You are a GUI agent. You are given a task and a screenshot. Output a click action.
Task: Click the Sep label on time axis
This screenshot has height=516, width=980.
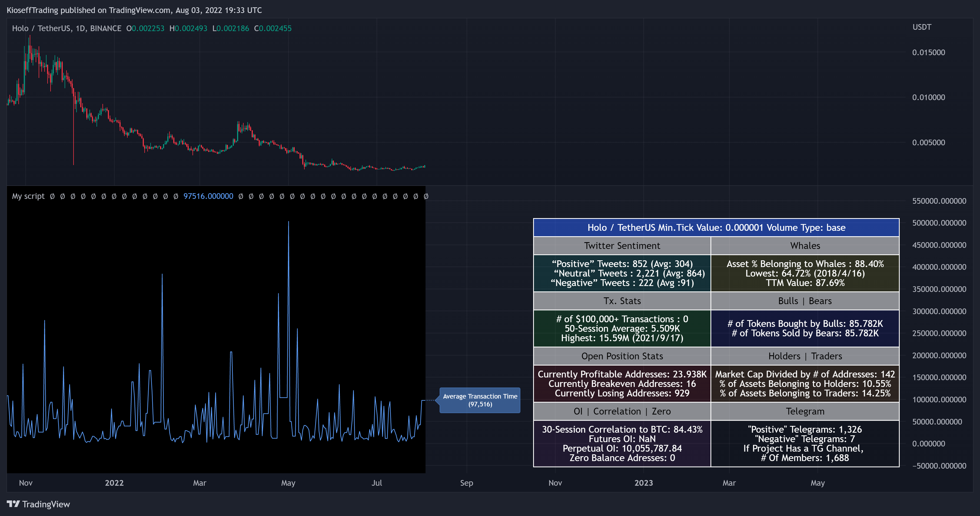pos(466,483)
